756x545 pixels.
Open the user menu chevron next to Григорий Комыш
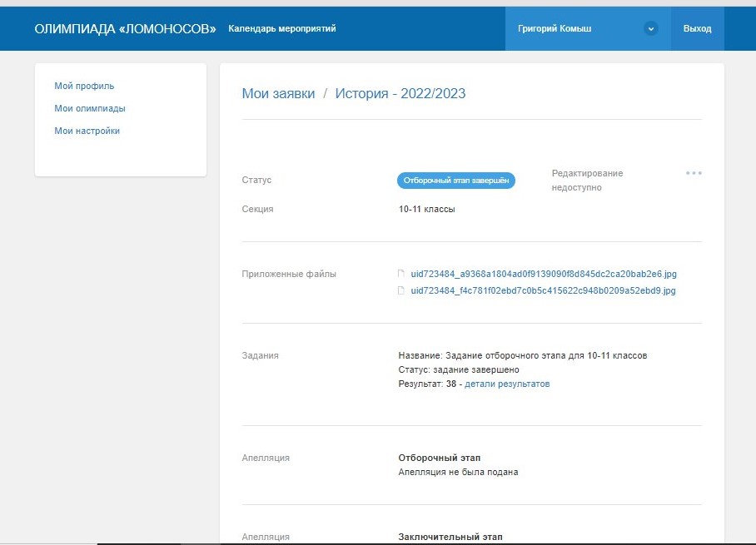(651, 28)
